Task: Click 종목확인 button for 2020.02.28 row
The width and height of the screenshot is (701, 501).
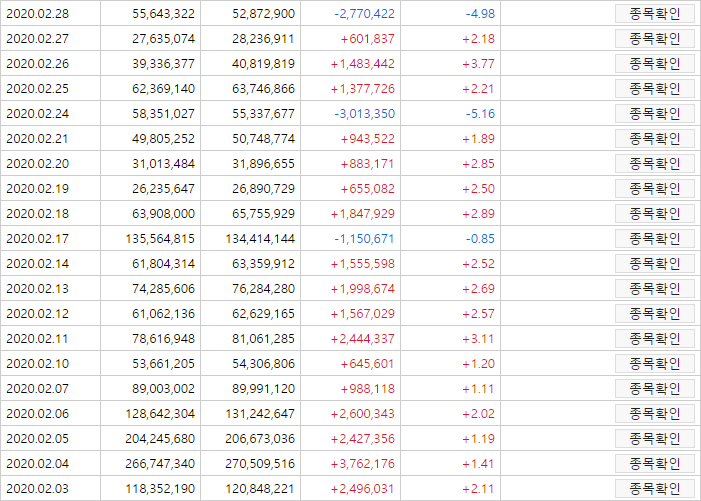Action: pyautogui.click(x=655, y=14)
